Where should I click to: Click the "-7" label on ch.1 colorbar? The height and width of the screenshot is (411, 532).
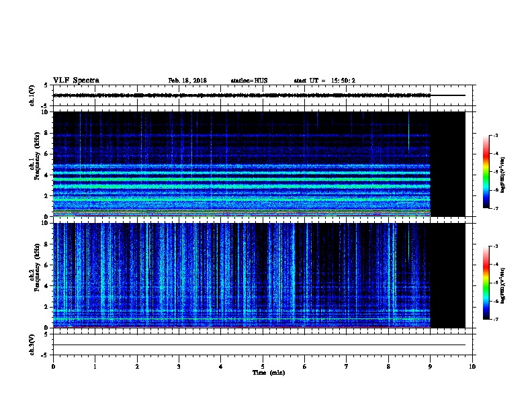(496, 209)
